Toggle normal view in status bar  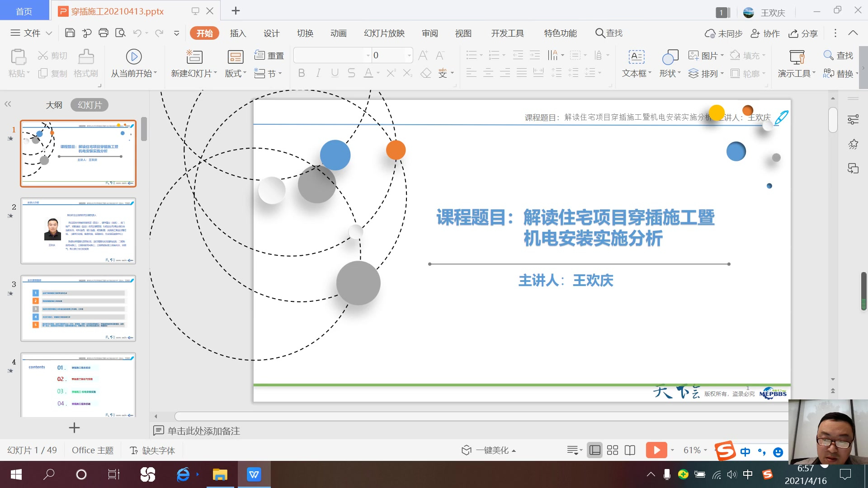pos(595,450)
